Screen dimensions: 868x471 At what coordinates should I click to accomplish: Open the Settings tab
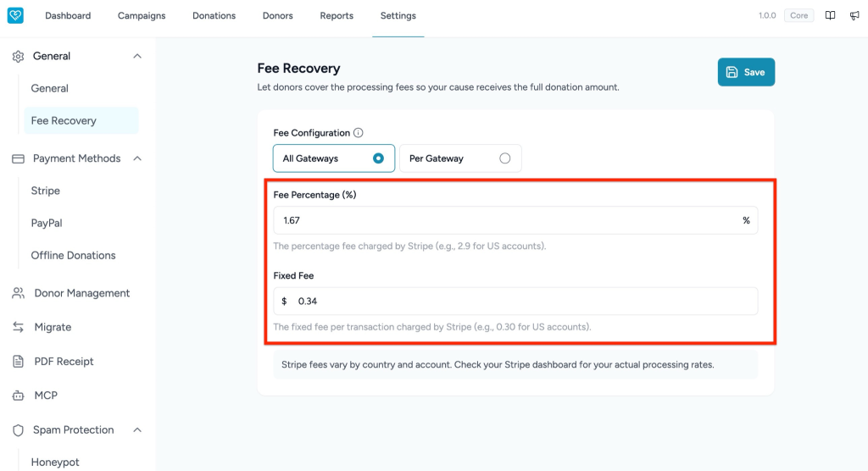[398, 15]
